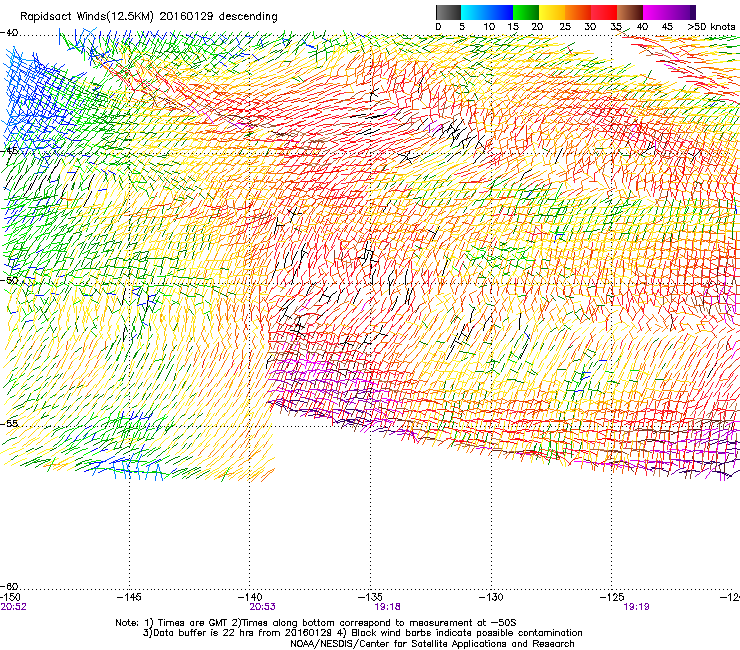Click the '-45' latitude axis label
Image resolution: width=740 pixels, height=650 pixels.
pos(9,151)
